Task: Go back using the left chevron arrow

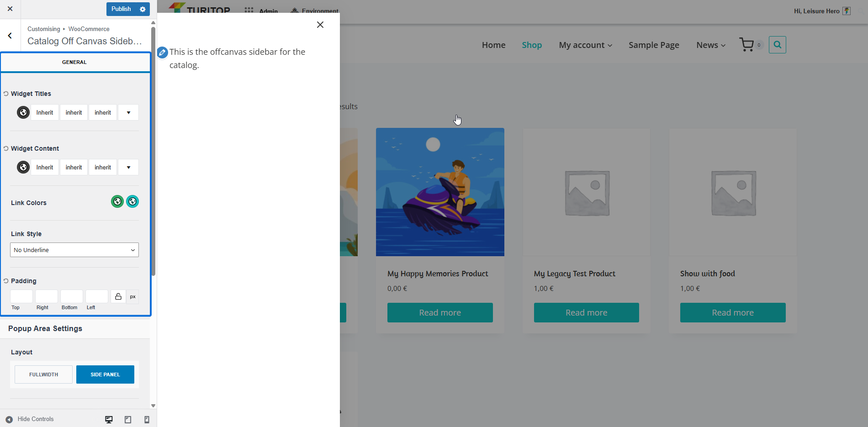Action: point(10,36)
